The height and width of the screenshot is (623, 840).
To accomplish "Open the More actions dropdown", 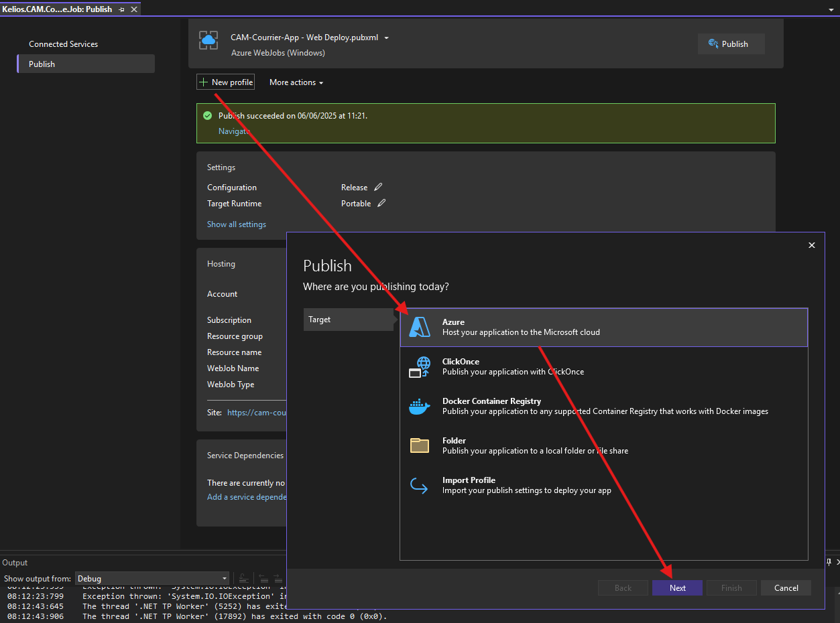I will 296,82.
